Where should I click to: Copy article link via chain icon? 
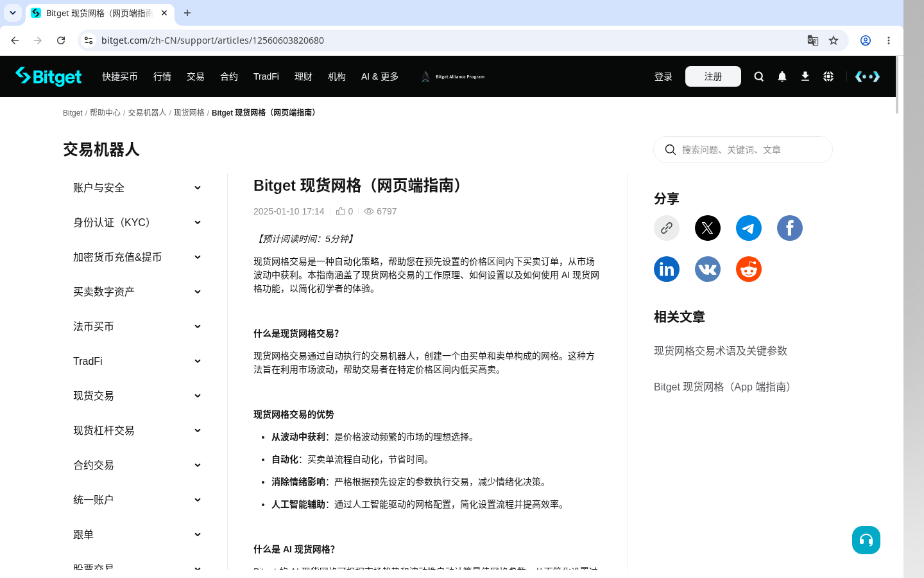click(x=667, y=228)
